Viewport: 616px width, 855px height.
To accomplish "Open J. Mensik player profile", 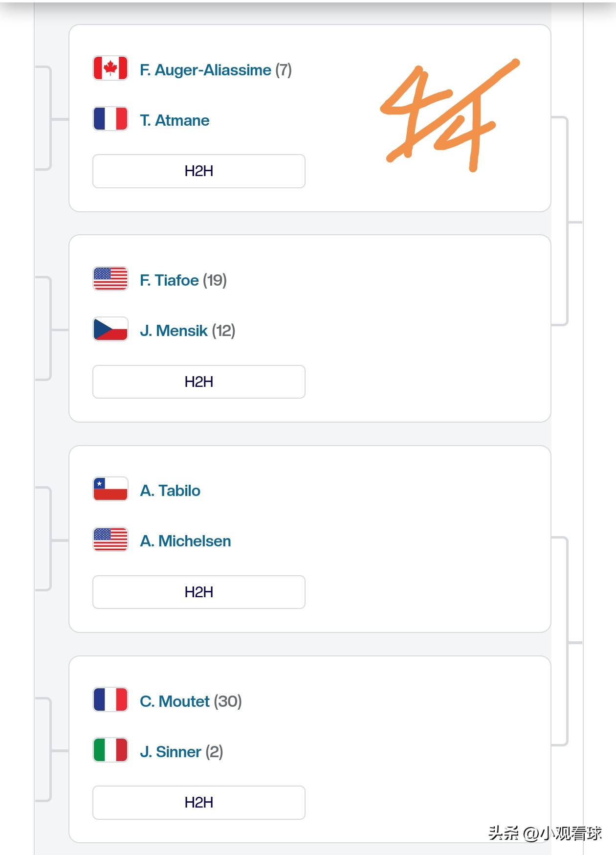I will (x=174, y=331).
